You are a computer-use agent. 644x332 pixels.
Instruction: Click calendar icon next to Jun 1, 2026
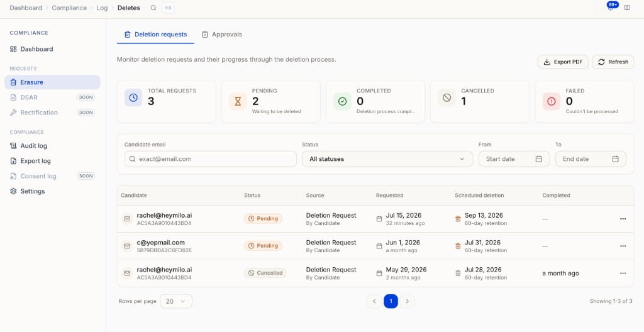click(379, 246)
